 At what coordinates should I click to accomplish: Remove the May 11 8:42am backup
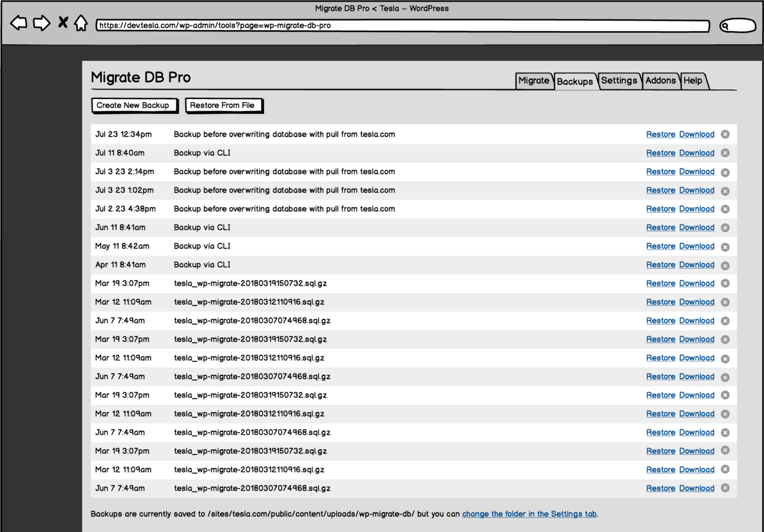coord(725,247)
